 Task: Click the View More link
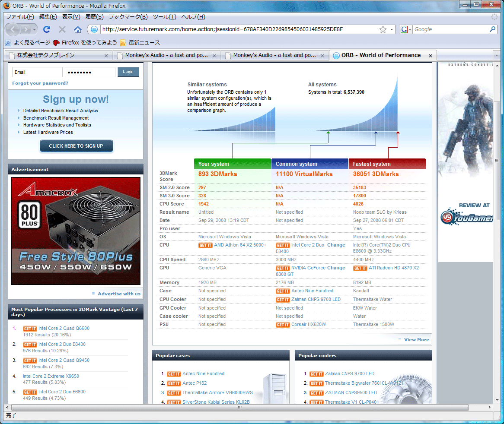[x=417, y=340]
